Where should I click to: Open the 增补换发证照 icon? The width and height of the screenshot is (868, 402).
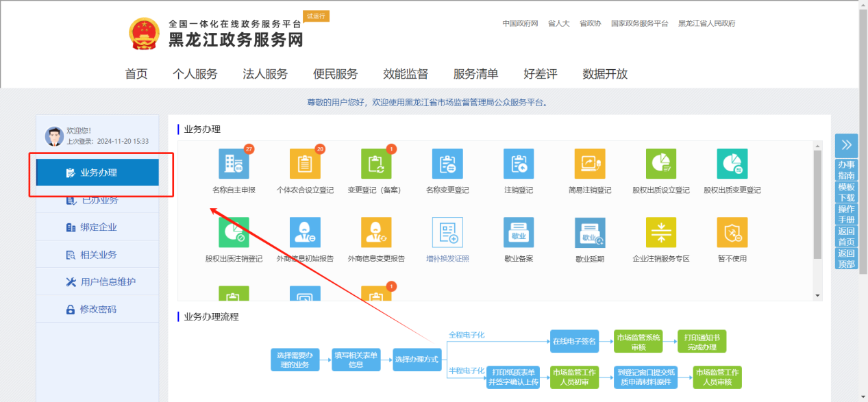click(x=447, y=233)
